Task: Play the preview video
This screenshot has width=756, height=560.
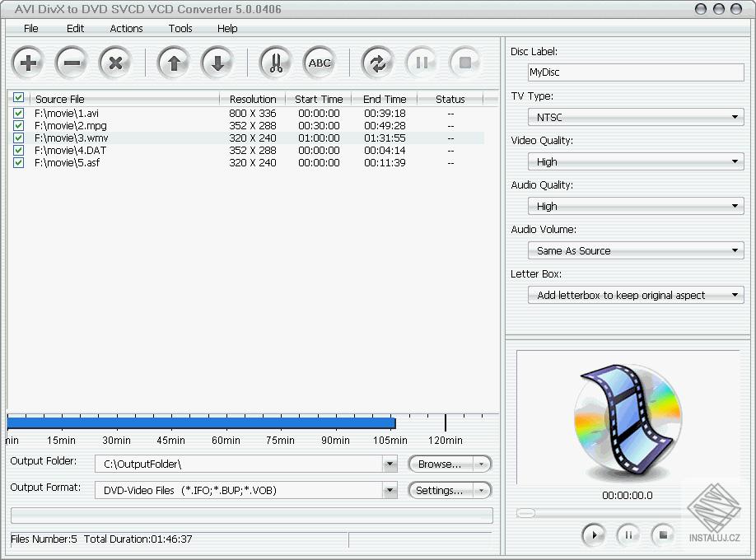Action: click(x=593, y=535)
